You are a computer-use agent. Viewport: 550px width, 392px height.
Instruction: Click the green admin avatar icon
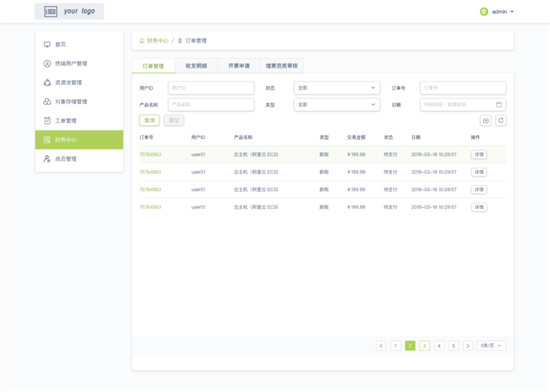(484, 12)
